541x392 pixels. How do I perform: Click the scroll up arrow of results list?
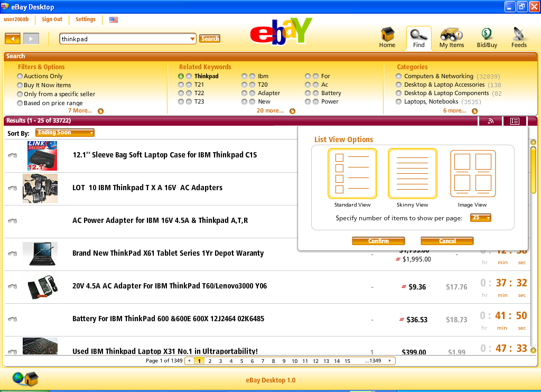pos(533,142)
